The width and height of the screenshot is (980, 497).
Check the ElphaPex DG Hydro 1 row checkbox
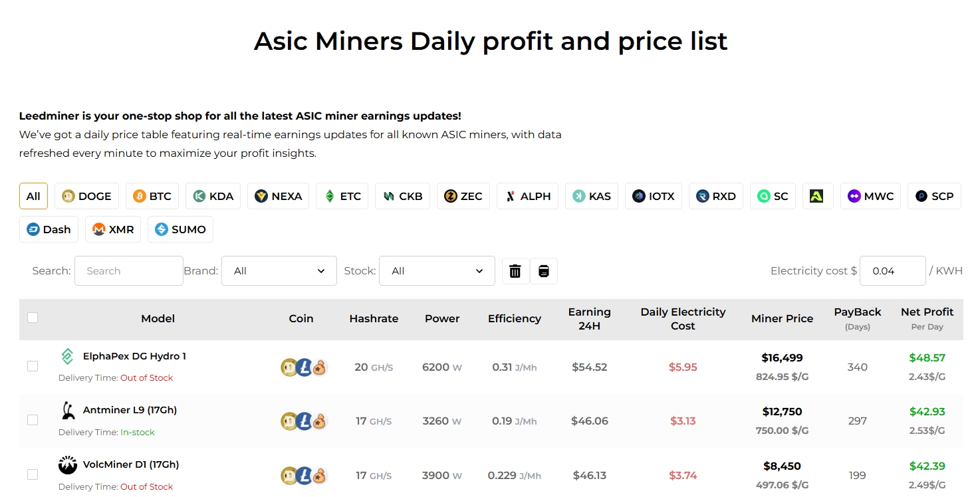(33, 366)
